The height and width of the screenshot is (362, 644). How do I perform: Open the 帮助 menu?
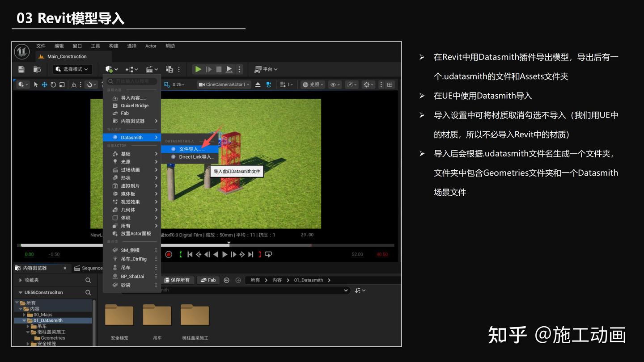pyautogui.click(x=170, y=46)
